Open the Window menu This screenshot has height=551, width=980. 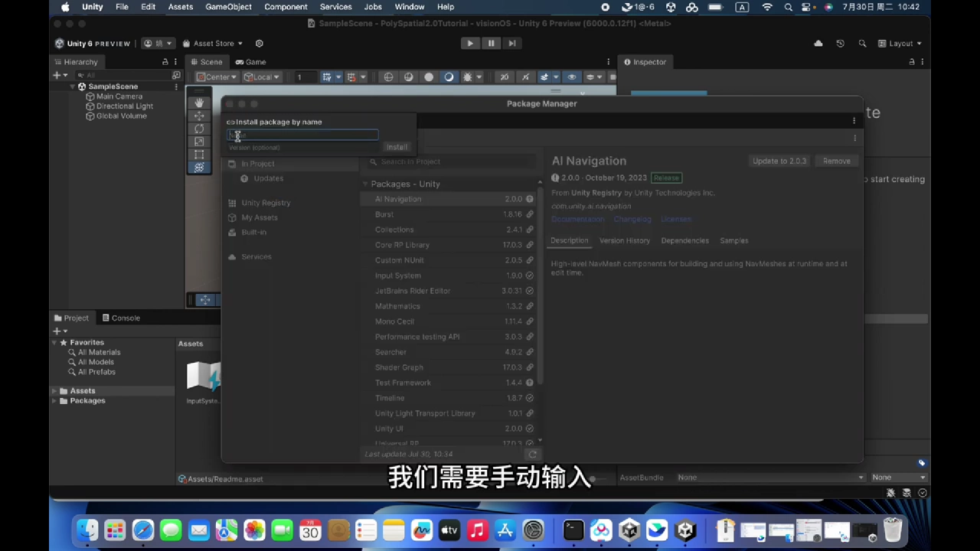point(410,7)
